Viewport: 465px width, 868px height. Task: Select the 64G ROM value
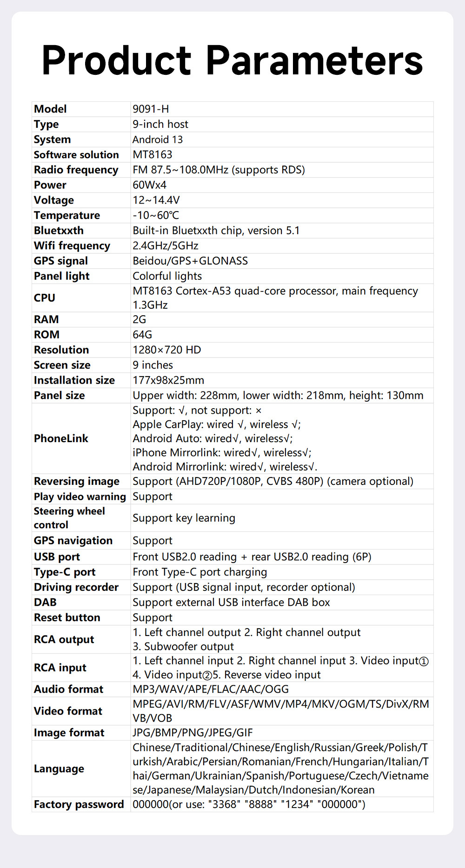(142, 335)
